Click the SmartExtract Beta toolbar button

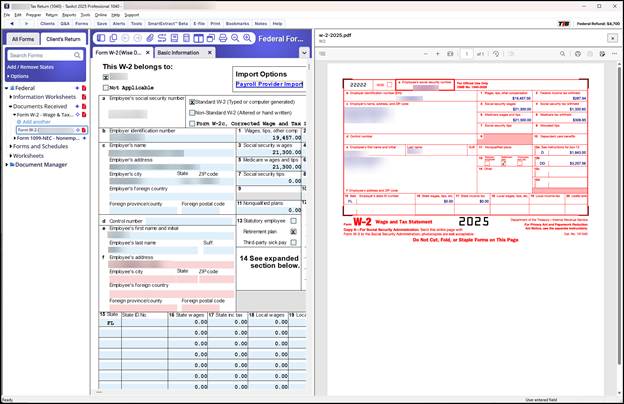point(168,23)
